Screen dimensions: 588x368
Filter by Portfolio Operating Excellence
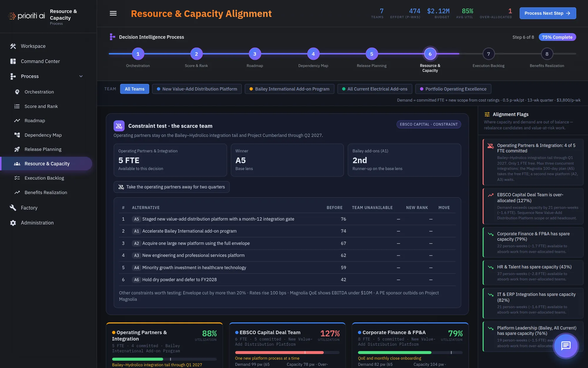453,89
